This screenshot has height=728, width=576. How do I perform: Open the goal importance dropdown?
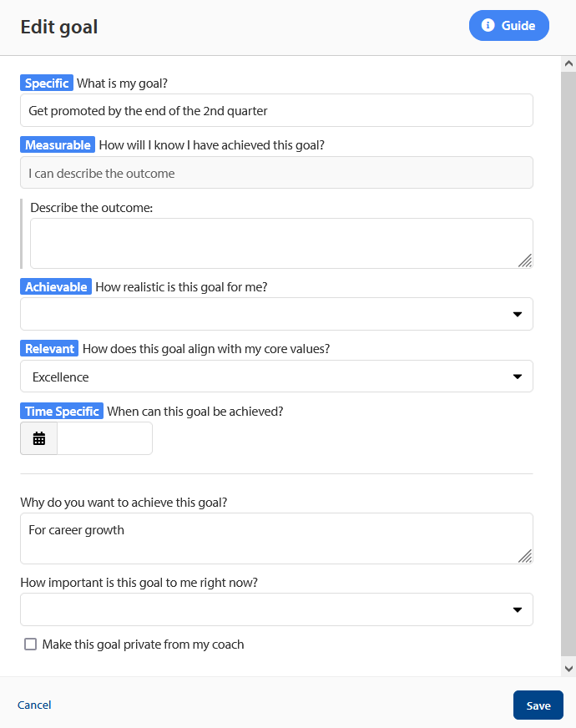point(276,609)
